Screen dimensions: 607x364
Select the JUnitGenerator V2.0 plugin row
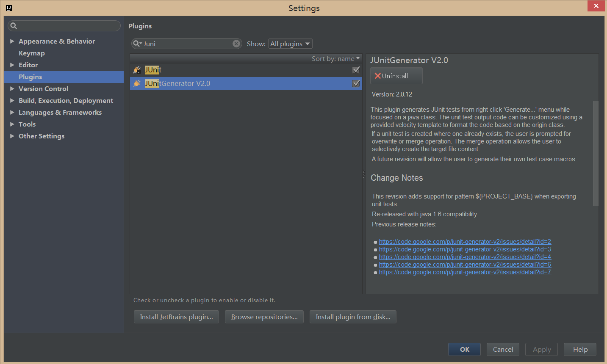point(246,83)
